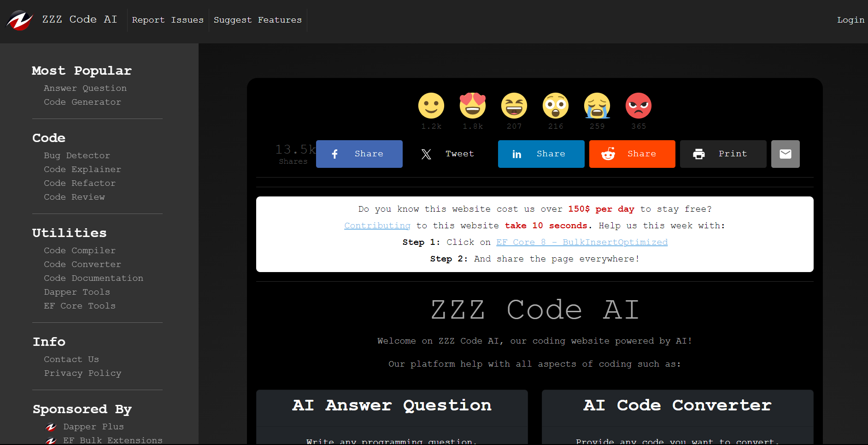Open Bug Detector from the sidebar

click(x=77, y=156)
